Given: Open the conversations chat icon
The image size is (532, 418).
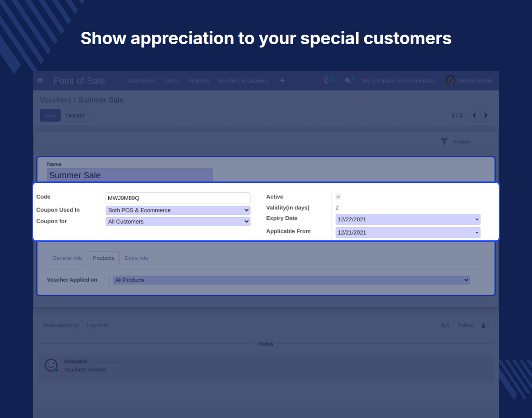Looking at the screenshot, I should [347, 80].
